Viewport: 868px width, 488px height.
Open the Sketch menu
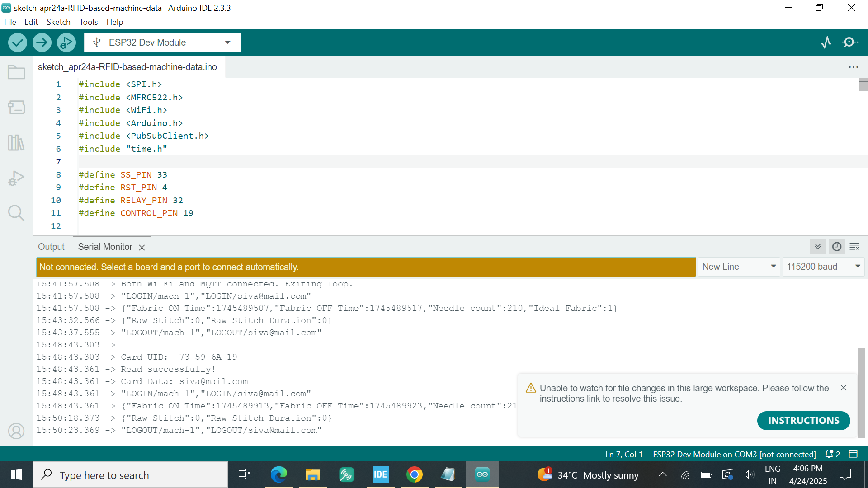coord(58,22)
